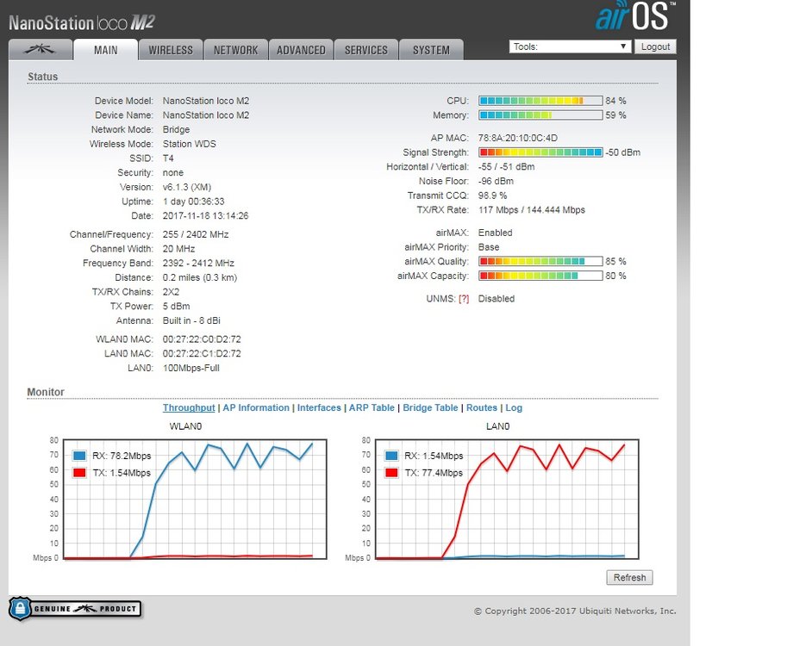Switch to the Wireless tab

(171, 50)
